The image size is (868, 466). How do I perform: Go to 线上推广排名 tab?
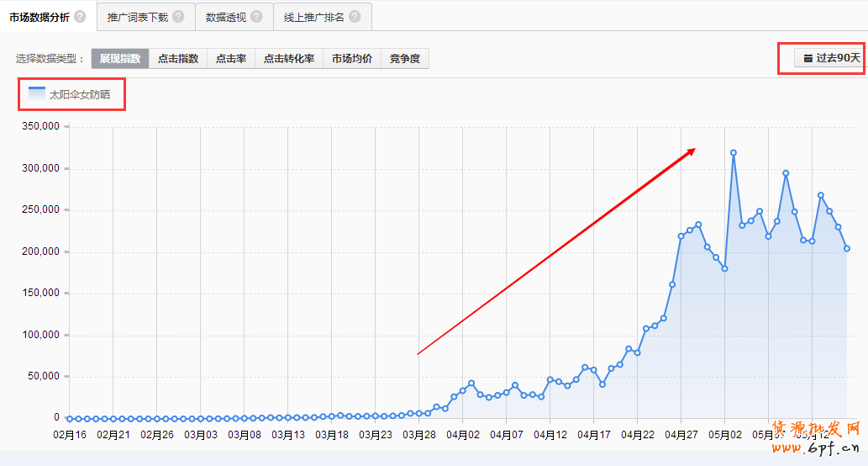[x=313, y=17]
